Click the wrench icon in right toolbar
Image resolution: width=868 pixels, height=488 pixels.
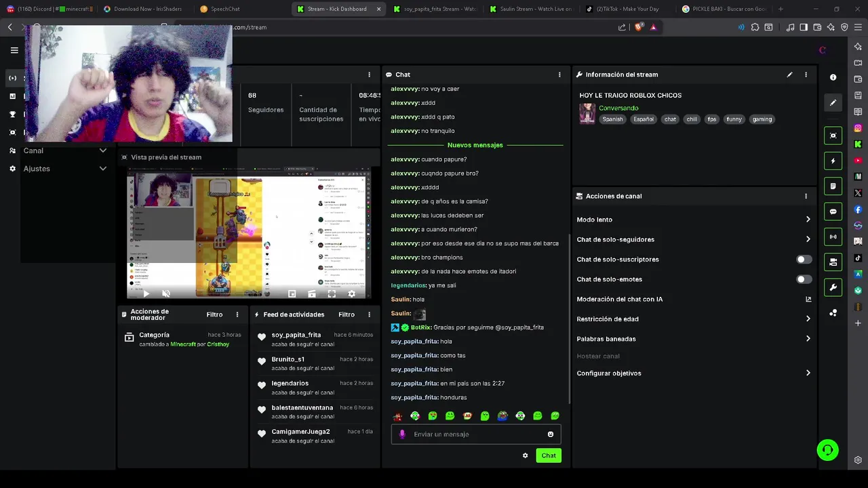tap(833, 287)
